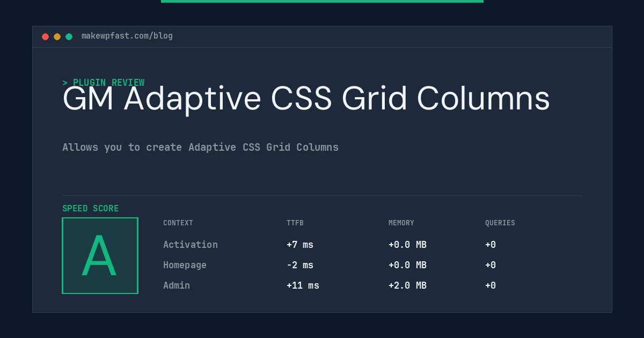Select the Activation row label
644x338 pixels.
[x=191, y=245]
